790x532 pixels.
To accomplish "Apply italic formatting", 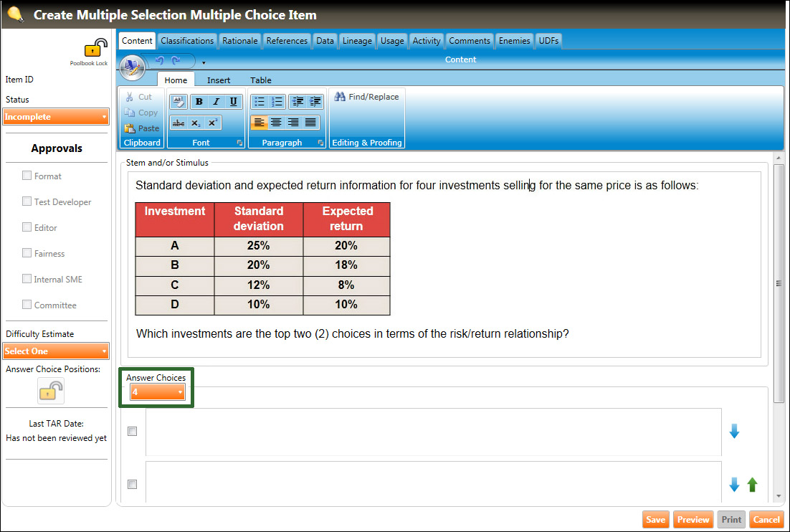I will tap(216, 102).
